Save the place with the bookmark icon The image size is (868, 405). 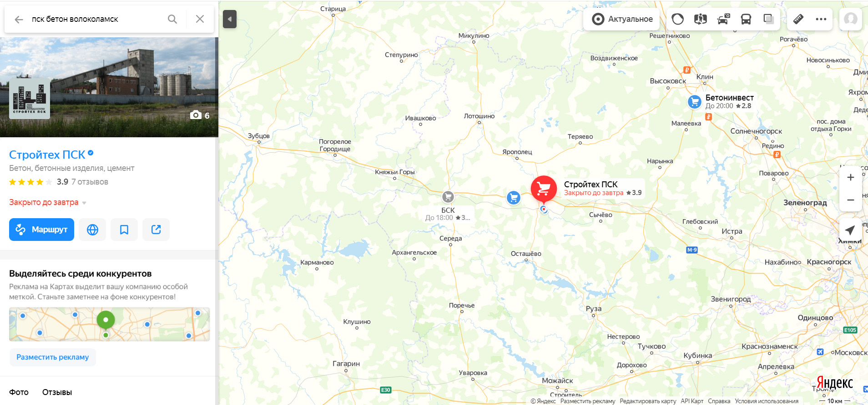pos(124,230)
